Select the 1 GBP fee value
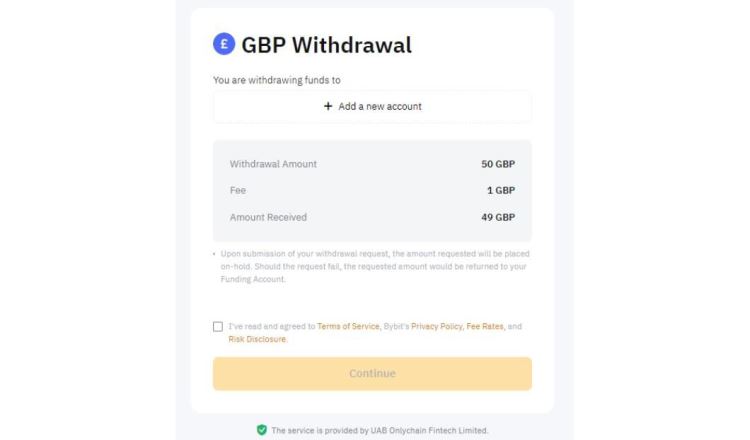 coord(501,190)
